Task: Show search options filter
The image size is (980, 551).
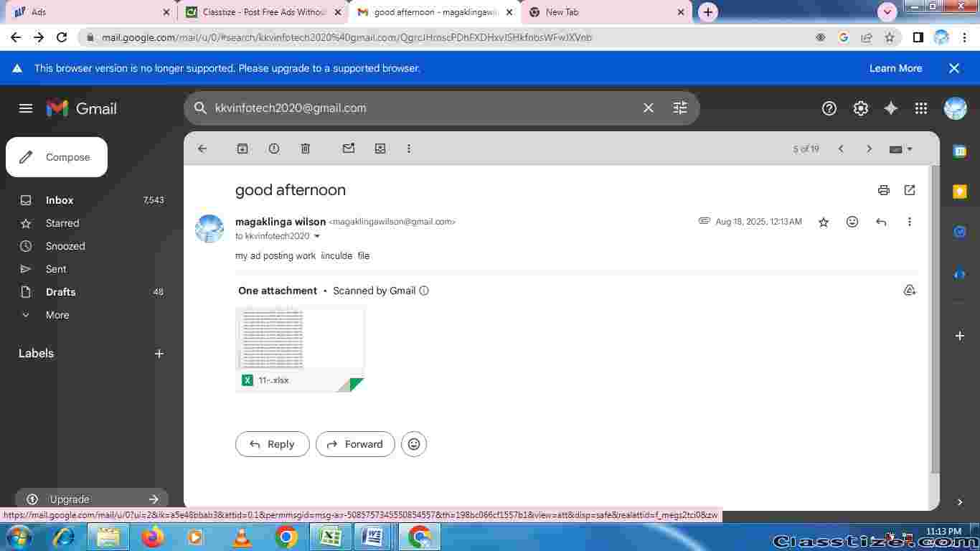Action: [679, 108]
